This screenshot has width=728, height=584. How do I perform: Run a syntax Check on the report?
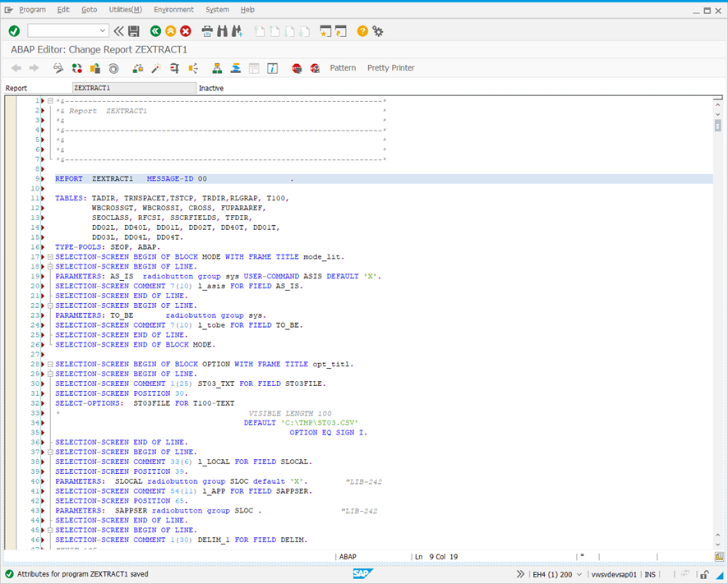coord(76,68)
